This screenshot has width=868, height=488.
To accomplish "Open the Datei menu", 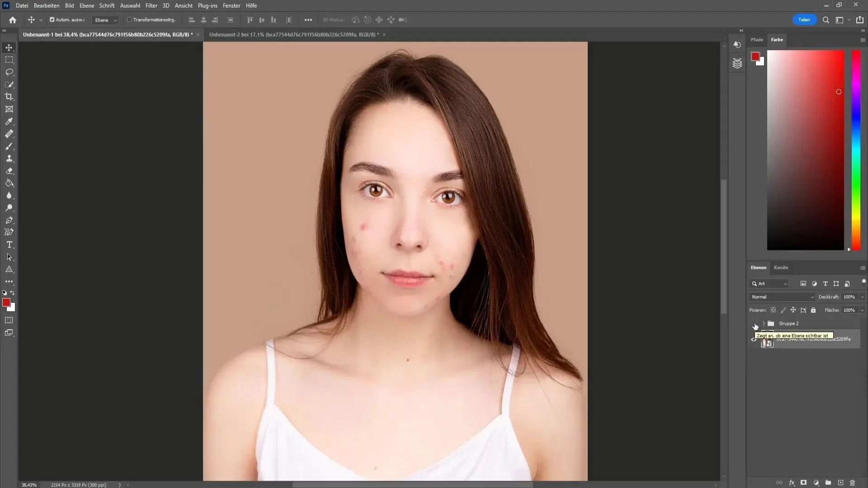I will coord(22,5).
